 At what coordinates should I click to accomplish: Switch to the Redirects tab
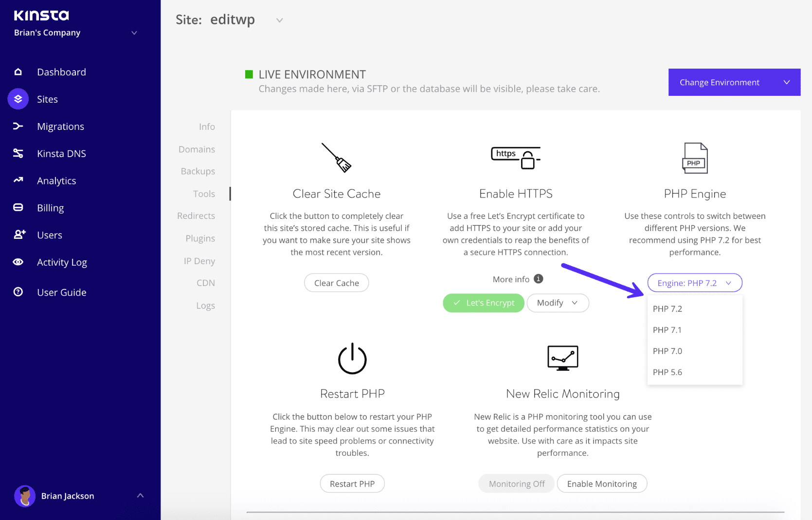click(x=196, y=215)
